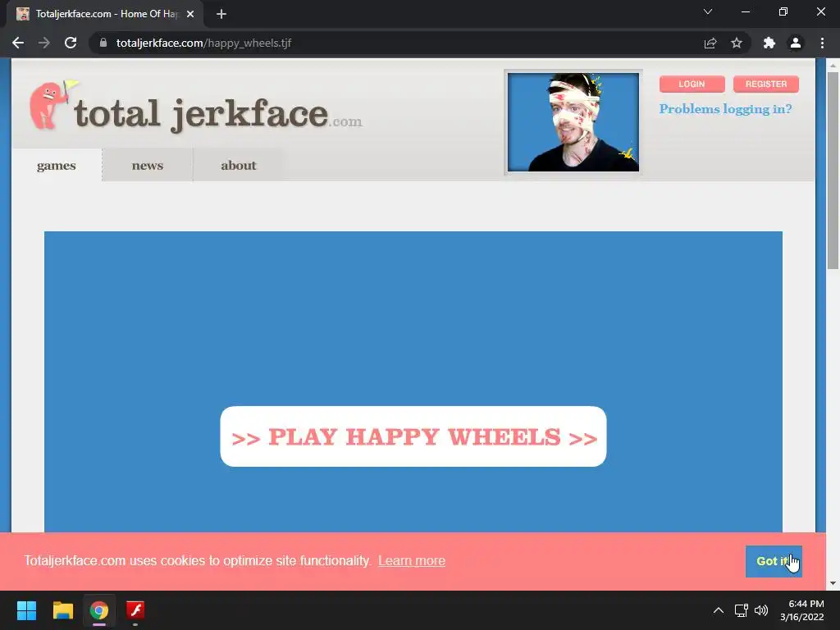This screenshot has height=630, width=840.
Task: Select the Totaljerkface.com browser tab
Action: (106, 14)
